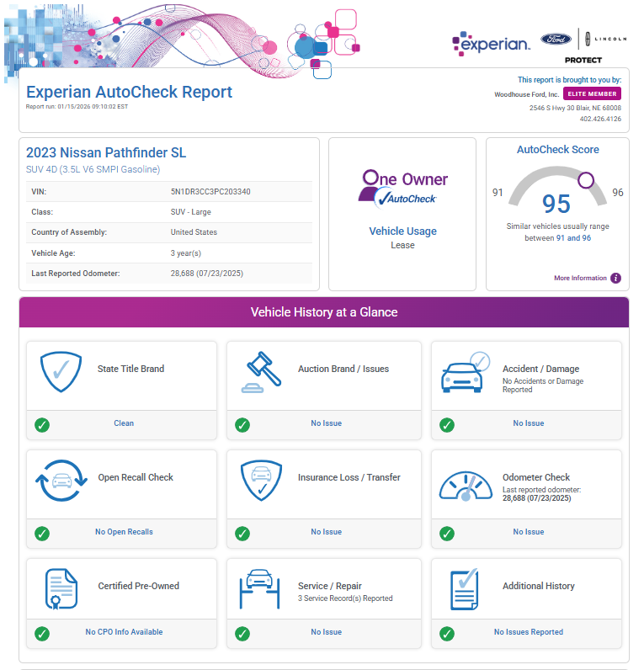The image size is (644, 670).
Task: Click green checkmark under Additional History
Action: (447, 633)
